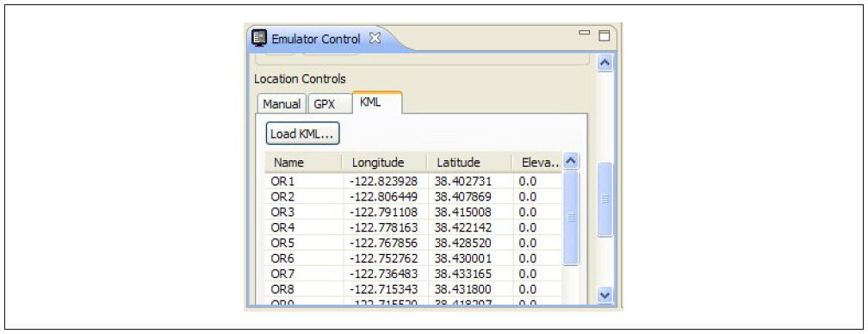Click the OR1 elevation value 0.0
Viewport: 868px width, 334px height.
click(528, 181)
